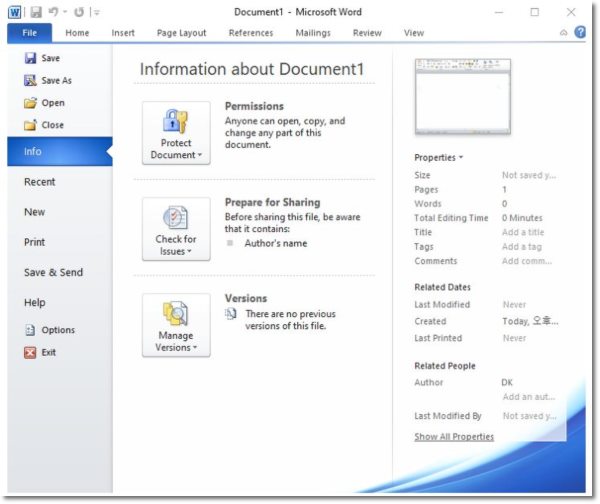Click the 'Add an aut...' author field
The width and height of the screenshot is (600, 504).
529,397
